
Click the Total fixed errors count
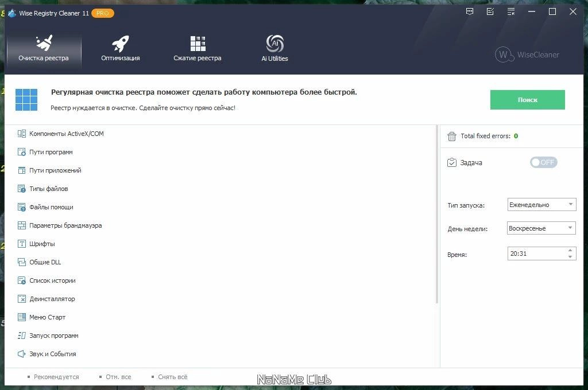click(x=516, y=136)
